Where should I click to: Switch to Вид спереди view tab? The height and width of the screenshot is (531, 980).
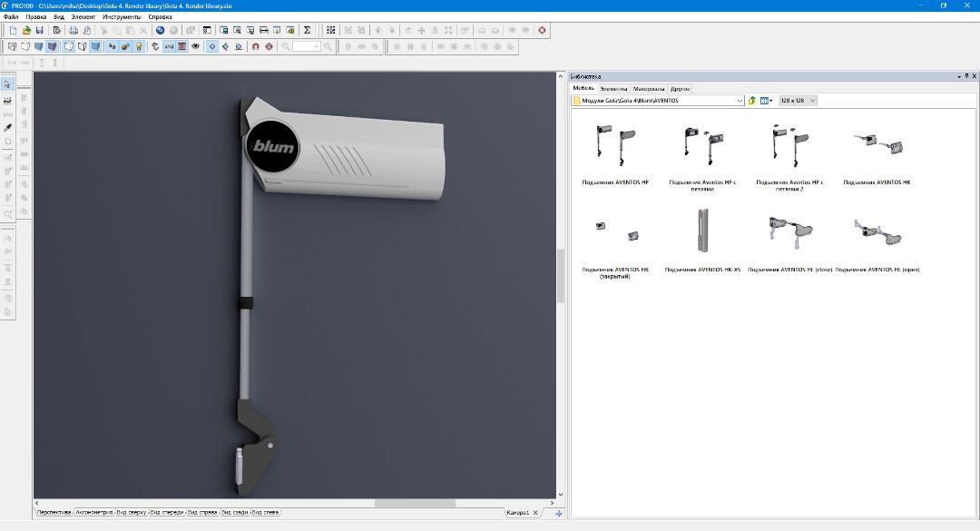pyautogui.click(x=167, y=512)
